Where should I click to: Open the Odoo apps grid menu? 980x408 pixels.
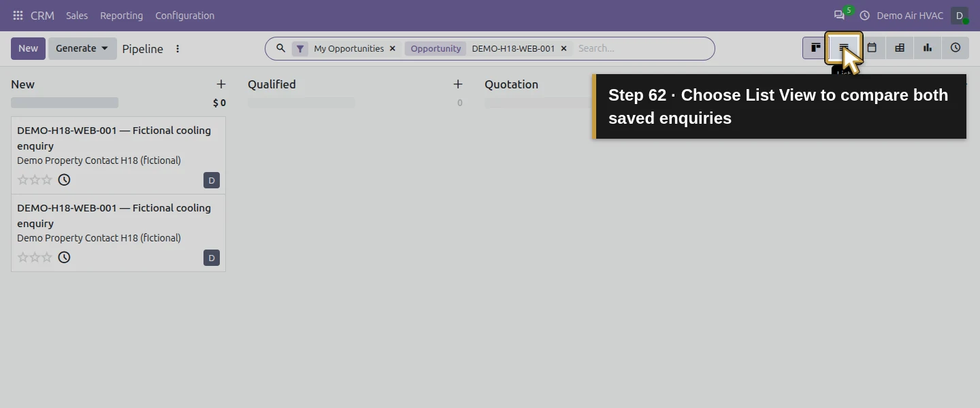point(18,15)
